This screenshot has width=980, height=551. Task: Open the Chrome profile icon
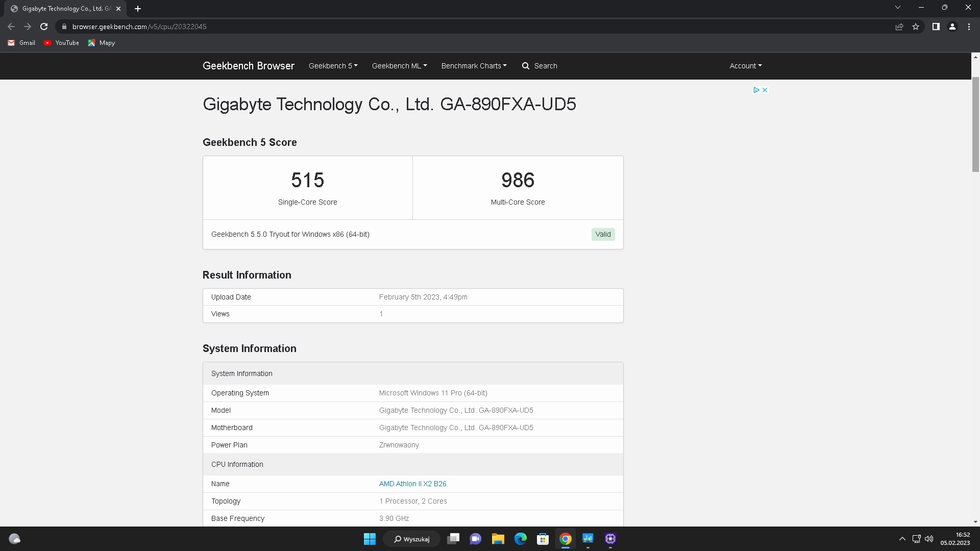coord(952,27)
